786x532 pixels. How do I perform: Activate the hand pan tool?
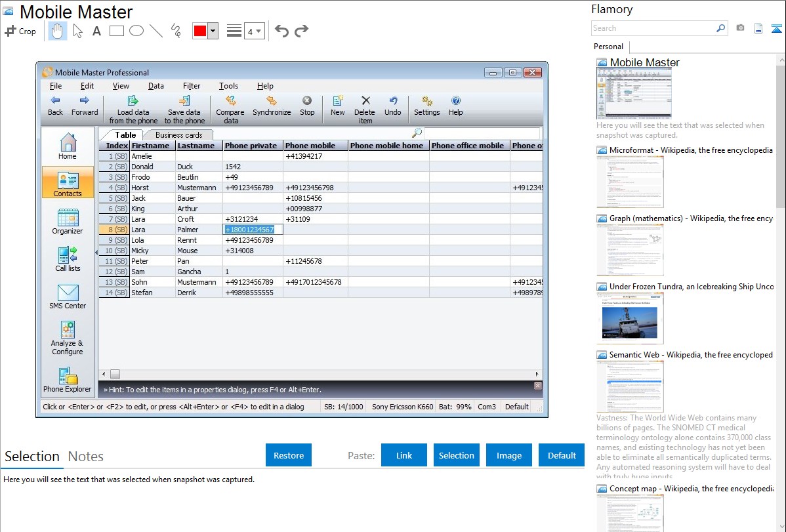(x=57, y=31)
